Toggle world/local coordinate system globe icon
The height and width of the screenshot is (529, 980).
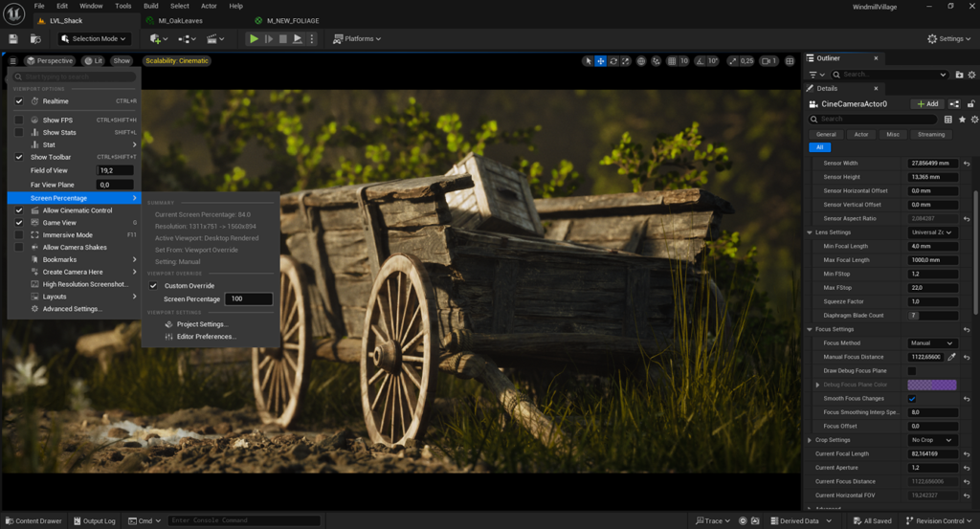pos(641,61)
